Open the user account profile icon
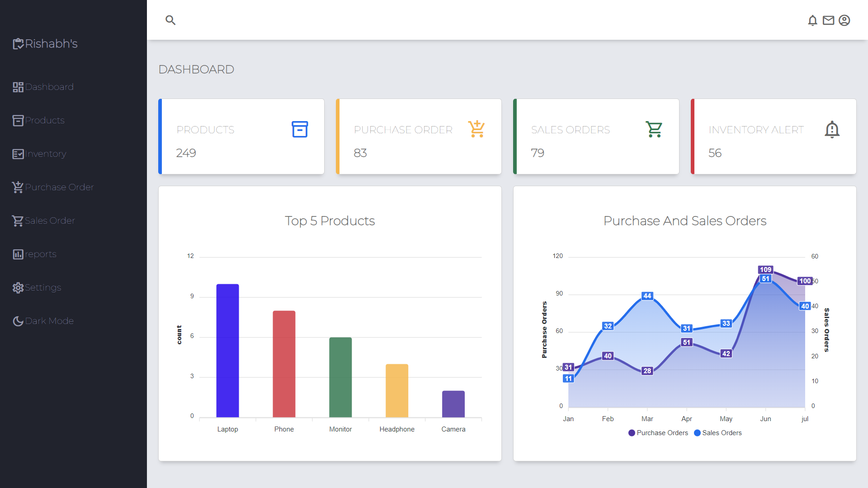Viewport: 868px width, 488px height. (844, 20)
